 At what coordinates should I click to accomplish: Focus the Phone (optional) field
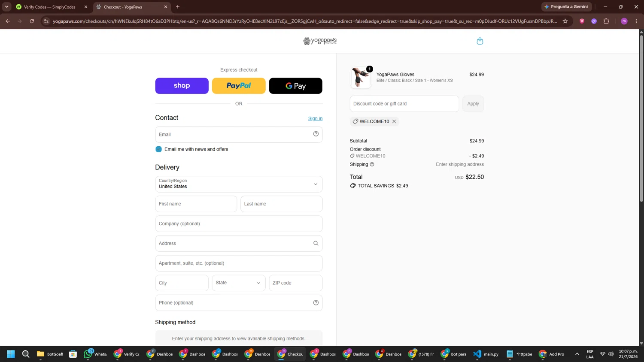point(239,303)
